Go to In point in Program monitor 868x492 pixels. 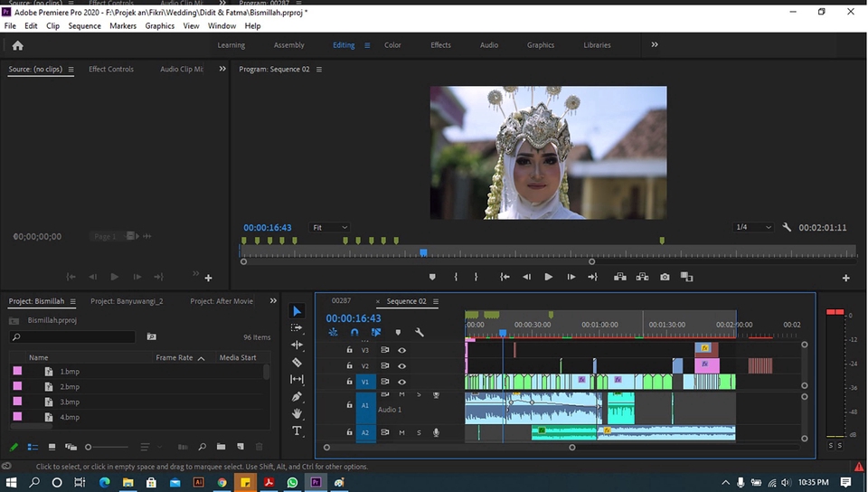505,277
